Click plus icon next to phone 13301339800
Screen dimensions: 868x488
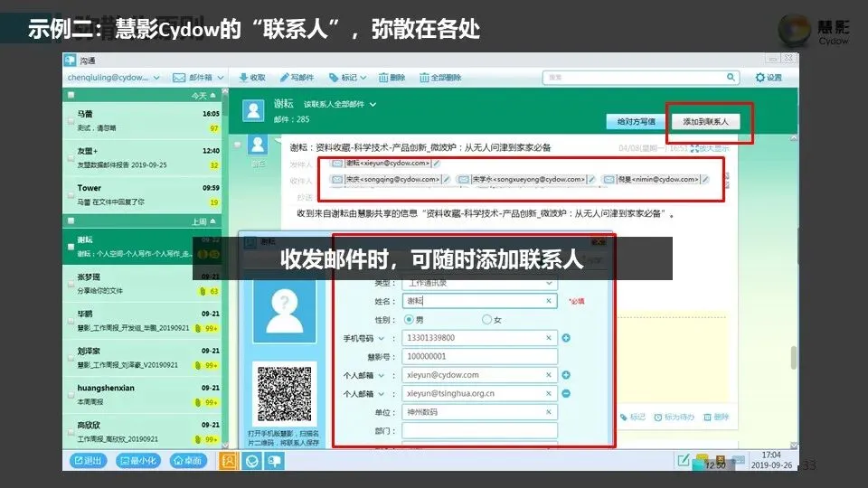[566, 338]
